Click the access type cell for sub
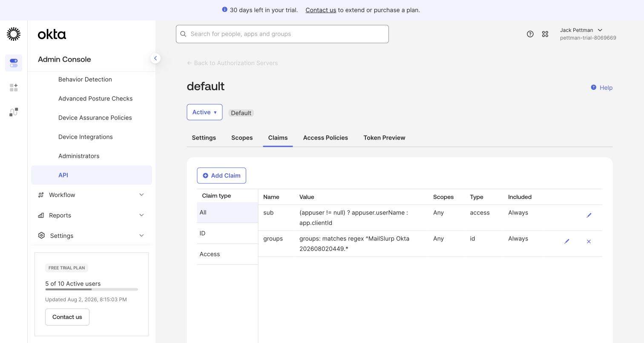The width and height of the screenshot is (644, 343). (480, 212)
